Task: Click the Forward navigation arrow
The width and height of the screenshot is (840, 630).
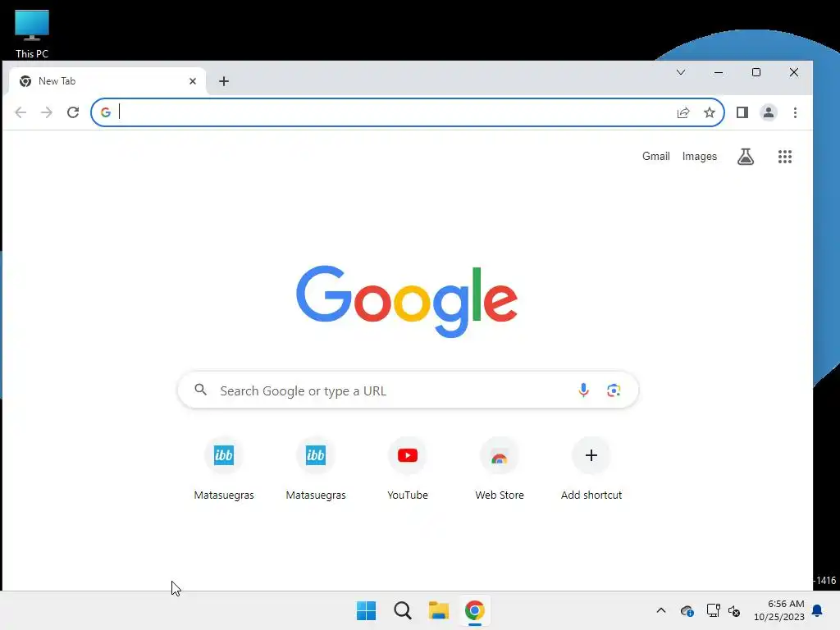Action: pos(47,112)
